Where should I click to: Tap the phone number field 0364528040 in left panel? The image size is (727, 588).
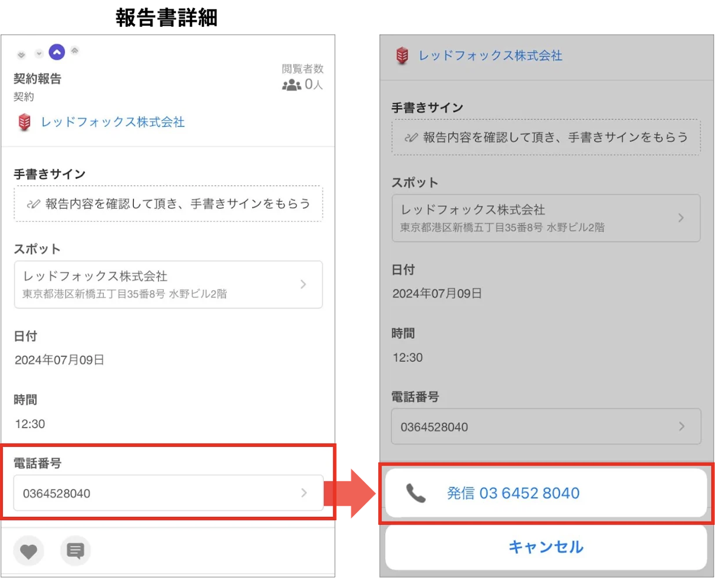pos(168,493)
